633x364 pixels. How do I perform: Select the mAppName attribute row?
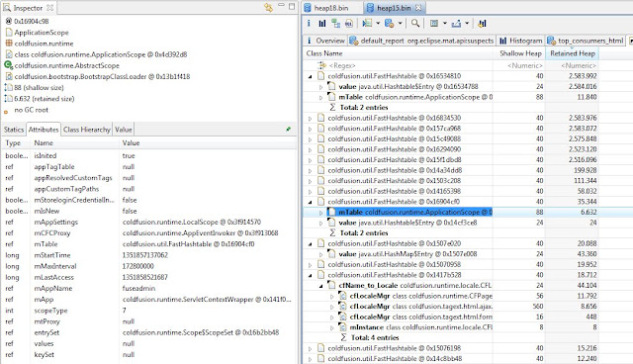[148, 289]
